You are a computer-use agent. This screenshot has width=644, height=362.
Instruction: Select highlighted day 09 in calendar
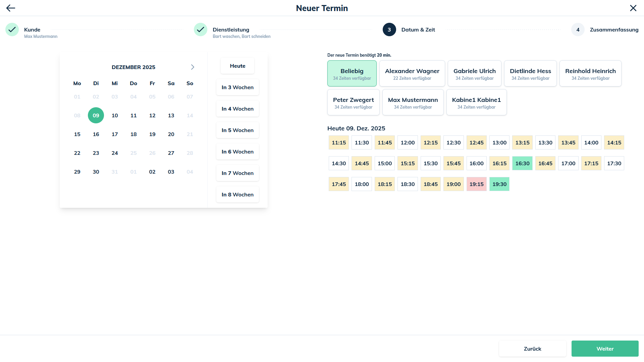point(96,115)
